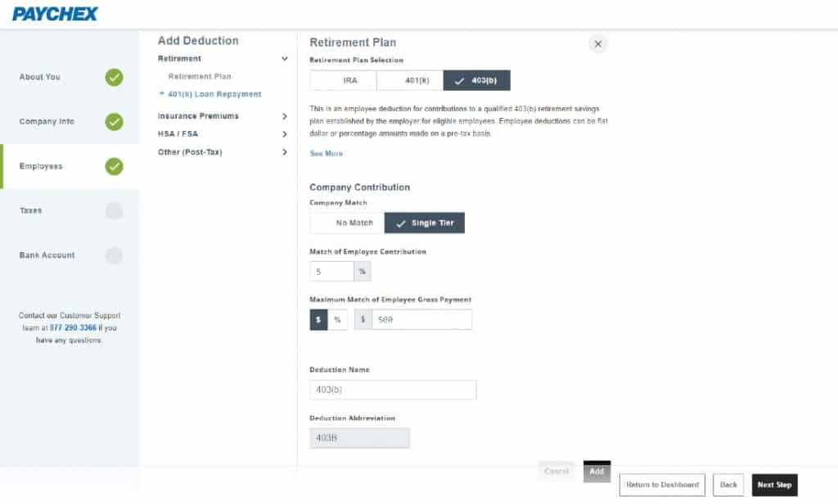Viewport: 838px width, 504px height.
Task: Close the Retirement Plan panel
Action: pos(597,43)
